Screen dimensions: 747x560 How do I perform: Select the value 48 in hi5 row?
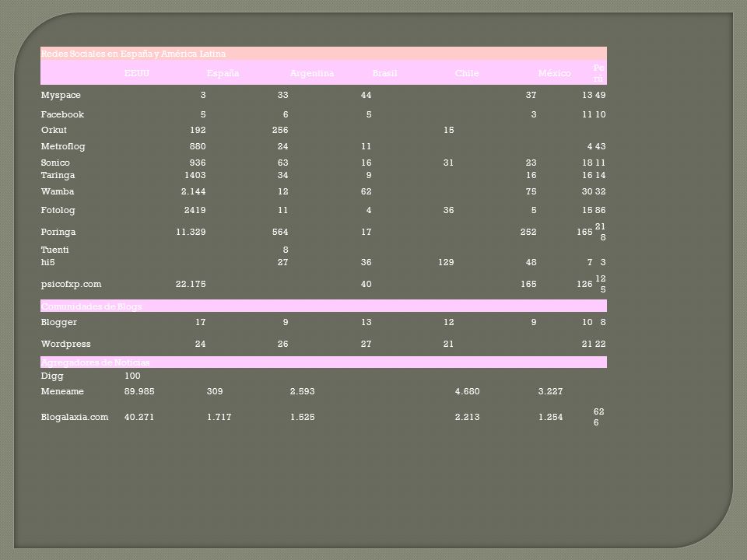click(531, 262)
